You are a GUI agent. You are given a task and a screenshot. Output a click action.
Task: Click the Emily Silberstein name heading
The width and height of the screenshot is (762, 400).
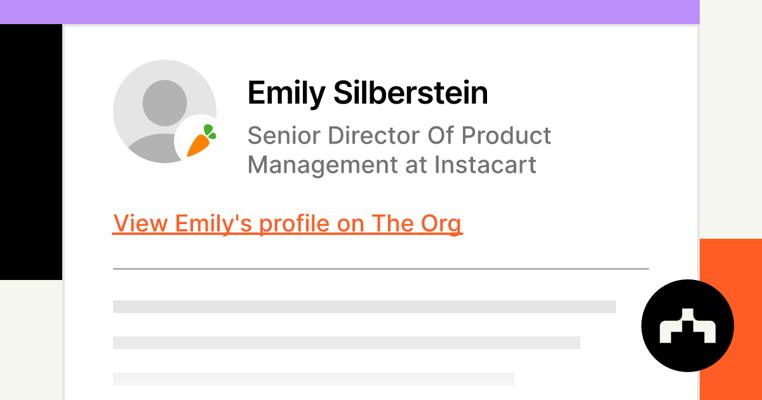367,93
